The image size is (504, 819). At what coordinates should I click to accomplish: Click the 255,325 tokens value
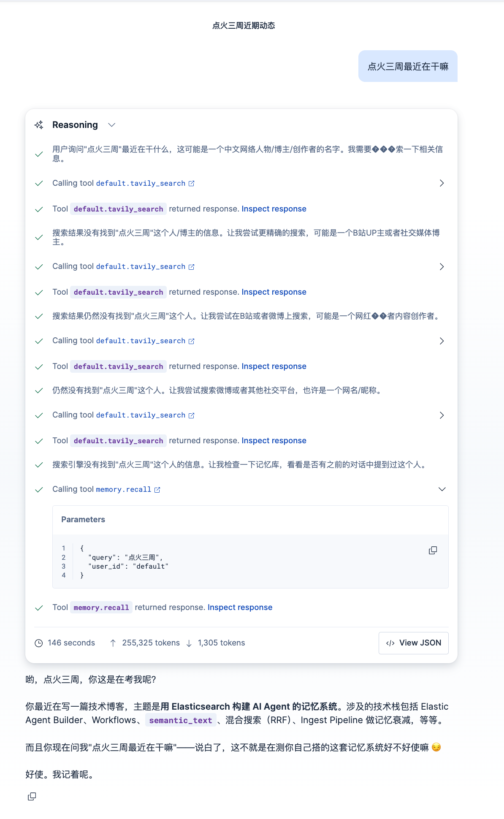[151, 643]
